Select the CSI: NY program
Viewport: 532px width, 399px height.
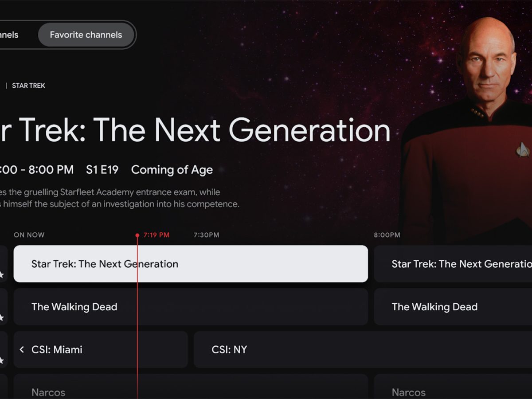coord(363,350)
